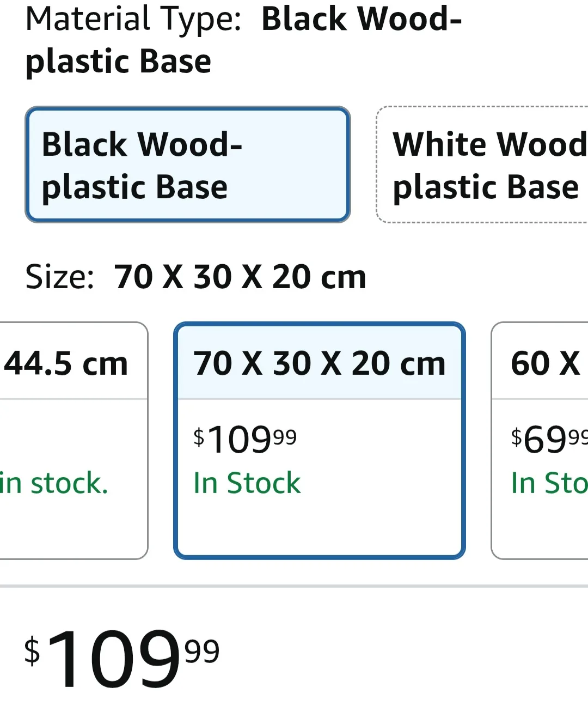Select the Black Wood-plastic Base option

tap(188, 163)
